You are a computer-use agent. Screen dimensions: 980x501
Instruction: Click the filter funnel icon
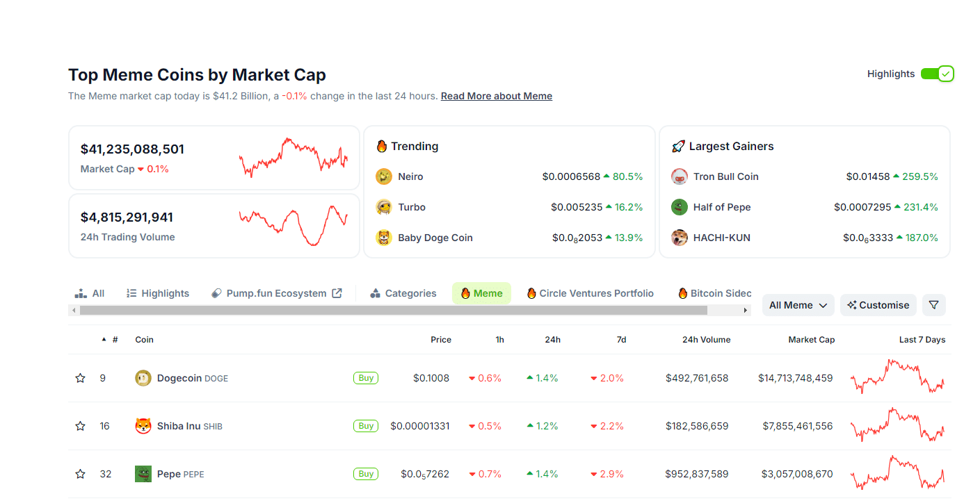933,305
